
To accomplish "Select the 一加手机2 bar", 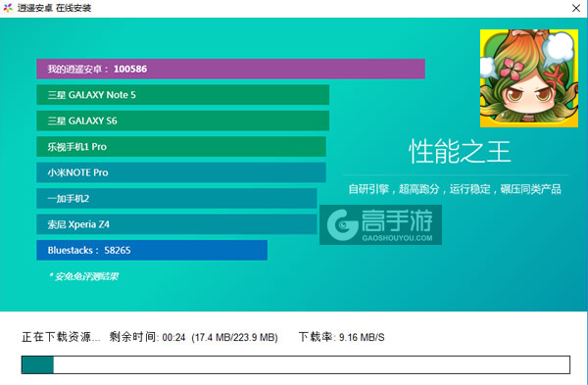I will point(176,198).
